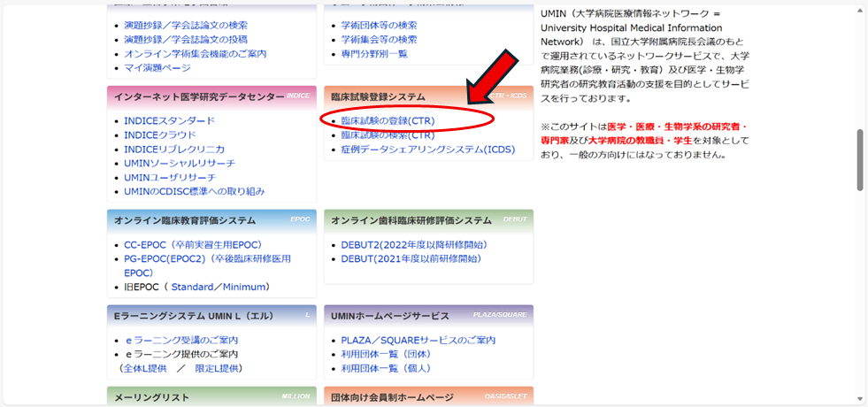Select the INDICEリプレクリニカ link
This screenshot has height=407, width=868.
coord(174,150)
